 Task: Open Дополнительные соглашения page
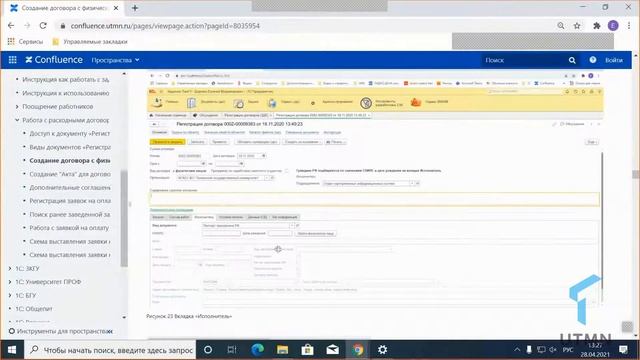coord(70,187)
